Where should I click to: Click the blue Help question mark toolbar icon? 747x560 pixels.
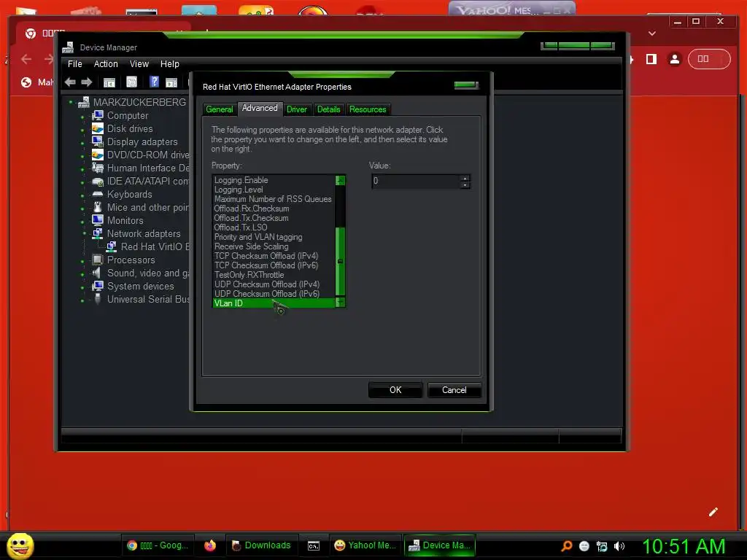(x=154, y=82)
